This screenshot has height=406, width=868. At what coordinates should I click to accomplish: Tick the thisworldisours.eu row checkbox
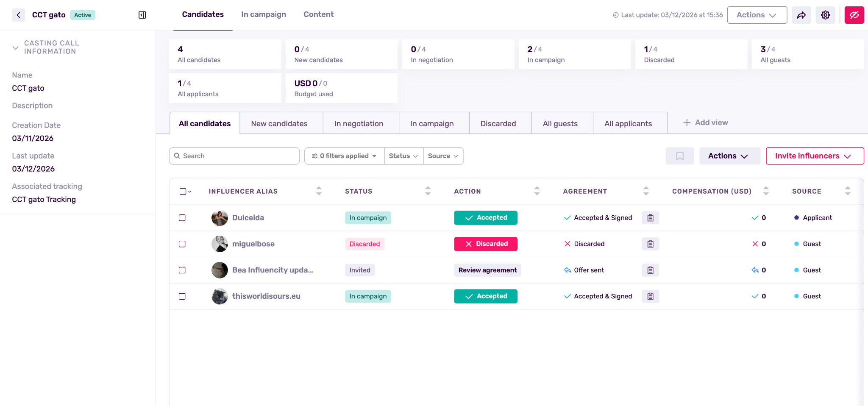point(182,296)
